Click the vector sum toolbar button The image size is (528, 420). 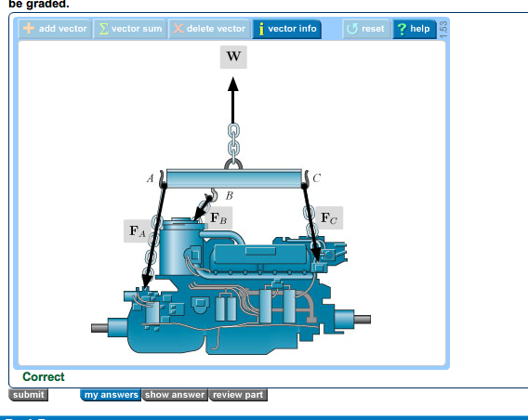(130, 29)
